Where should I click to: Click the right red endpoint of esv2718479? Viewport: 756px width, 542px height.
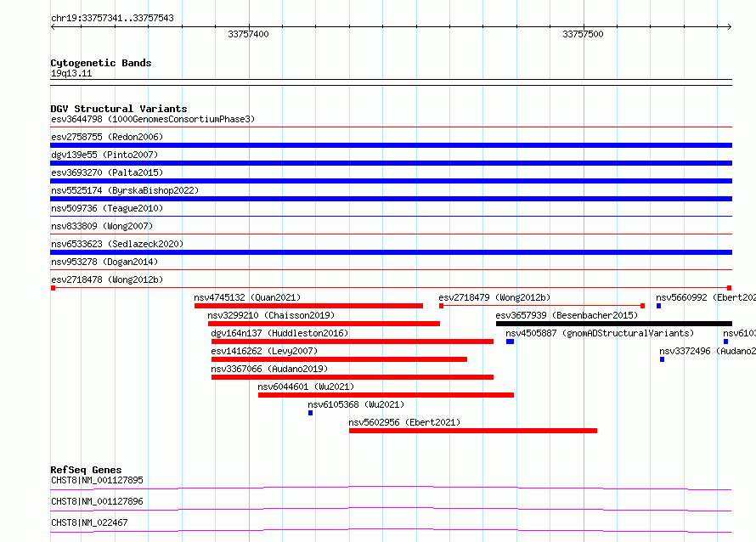[x=642, y=306]
